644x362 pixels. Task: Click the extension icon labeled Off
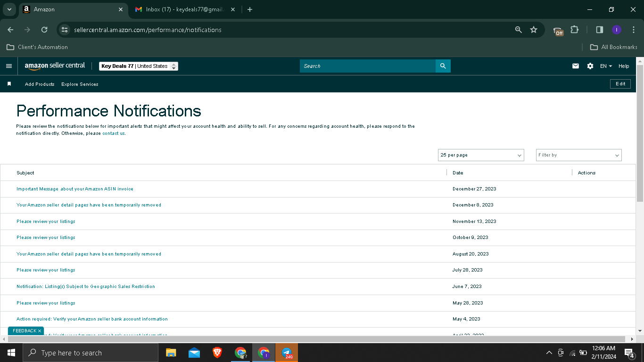click(558, 31)
